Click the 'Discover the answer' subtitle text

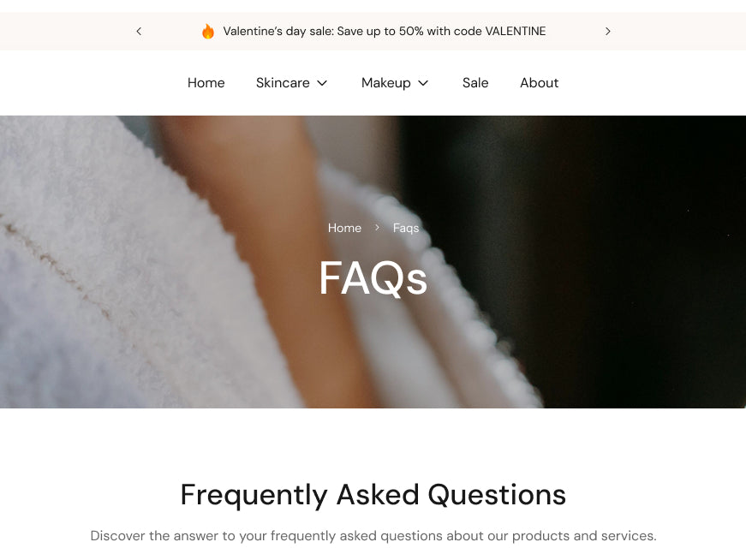pyautogui.click(x=373, y=536)
